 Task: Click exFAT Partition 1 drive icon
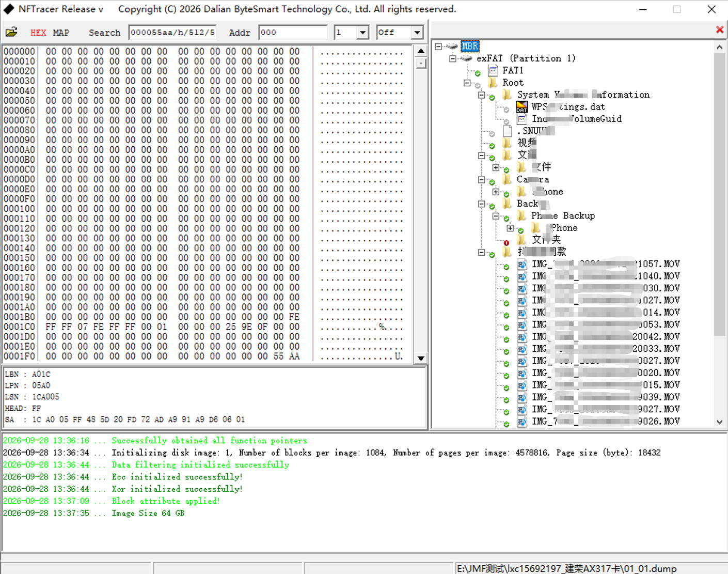click(467, 58)
